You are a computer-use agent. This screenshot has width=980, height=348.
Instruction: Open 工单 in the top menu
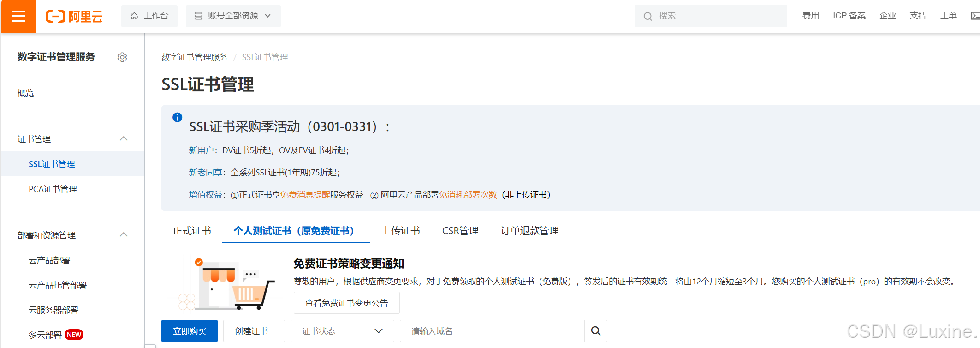(948, 16)
